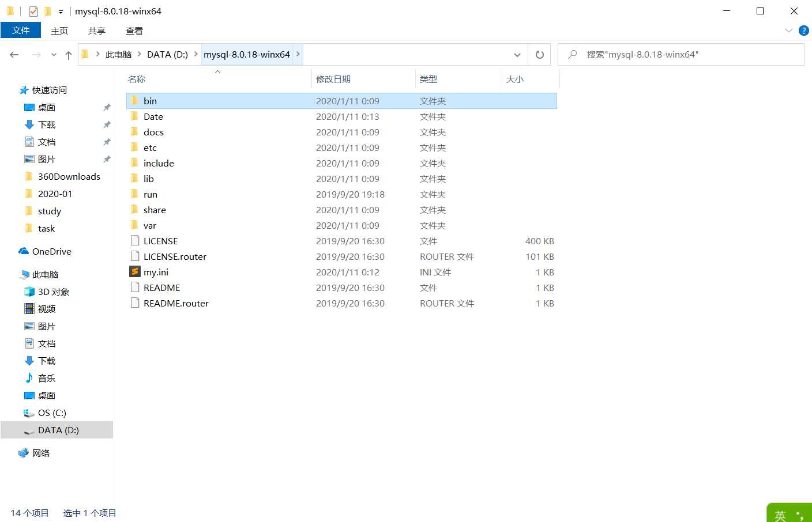This screenshot has width=812, height=522.
Task: Refresh the folder view
Action: (540, 55)
